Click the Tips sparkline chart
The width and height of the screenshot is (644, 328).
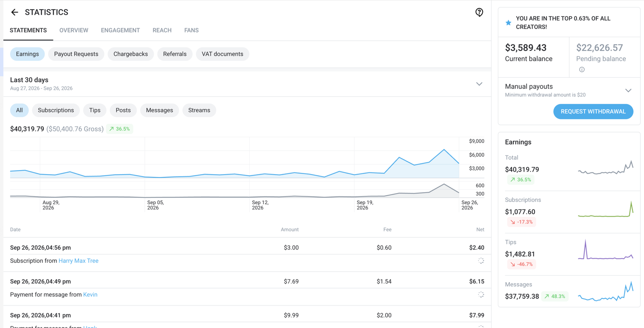click(606, 250)
